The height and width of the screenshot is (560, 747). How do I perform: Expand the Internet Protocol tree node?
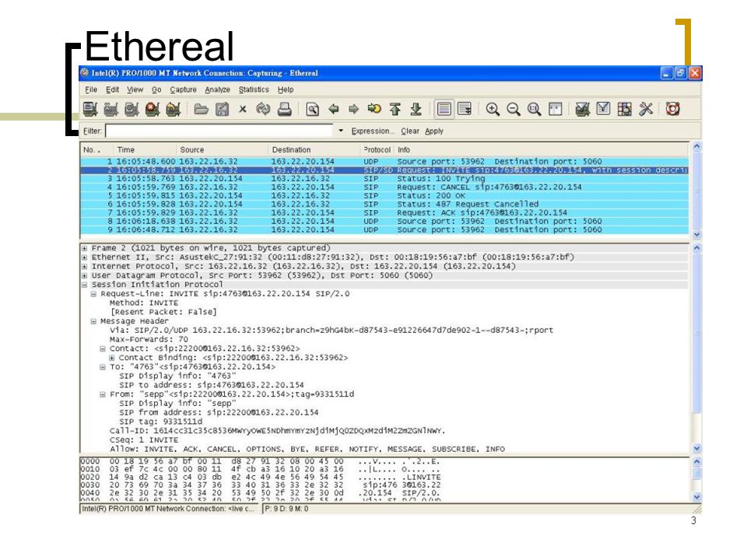pos(84,267)
